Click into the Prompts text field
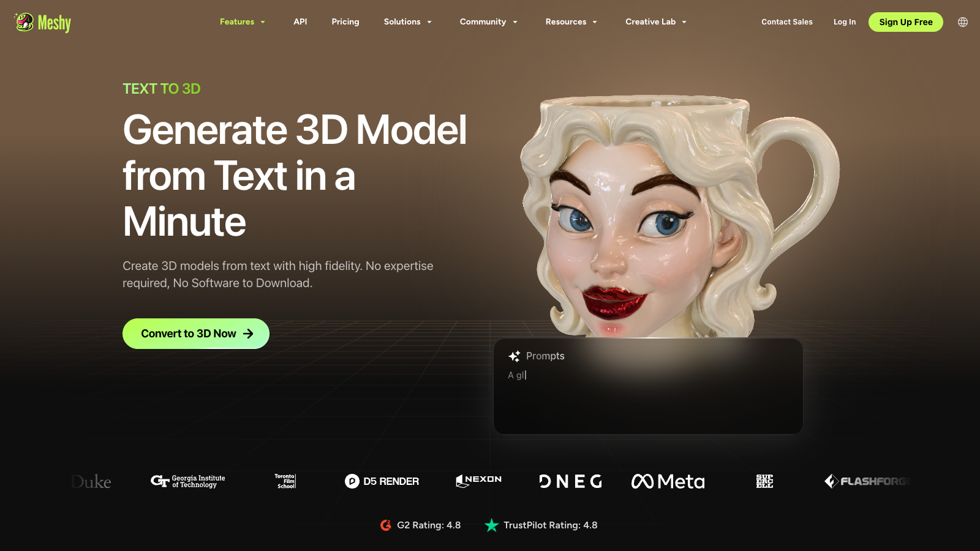980x551 pixels. point(648,387)
